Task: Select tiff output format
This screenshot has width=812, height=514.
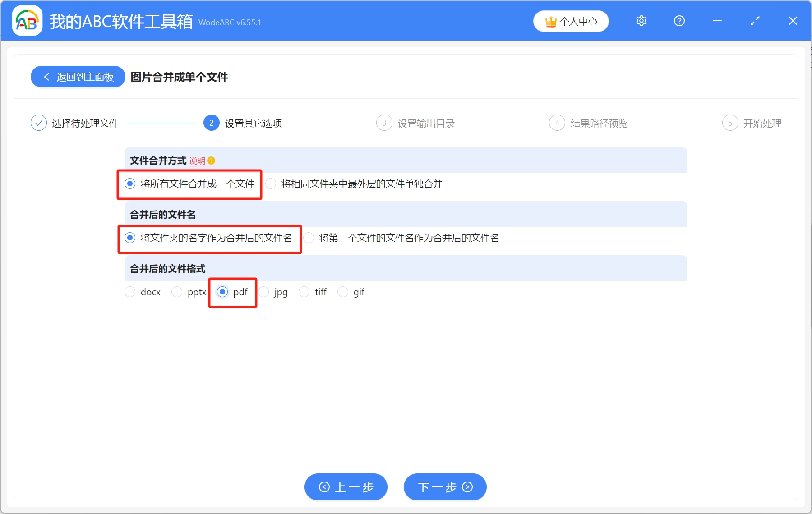Action: click(304, 292)
